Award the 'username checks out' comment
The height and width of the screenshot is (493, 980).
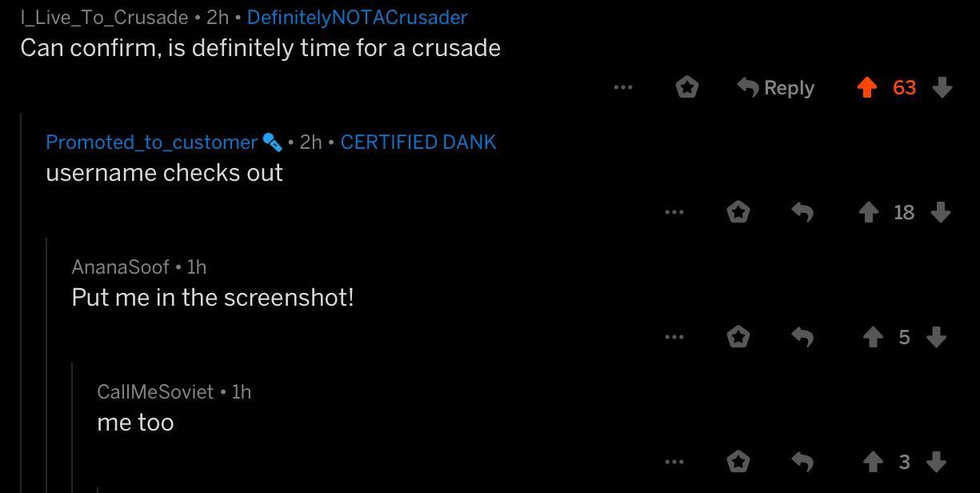coord(738,212)
